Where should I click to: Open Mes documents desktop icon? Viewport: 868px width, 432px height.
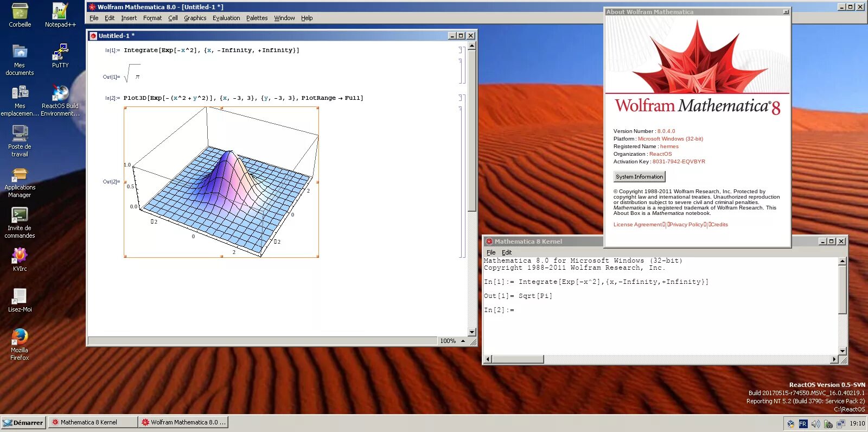(x=20, y=60)
